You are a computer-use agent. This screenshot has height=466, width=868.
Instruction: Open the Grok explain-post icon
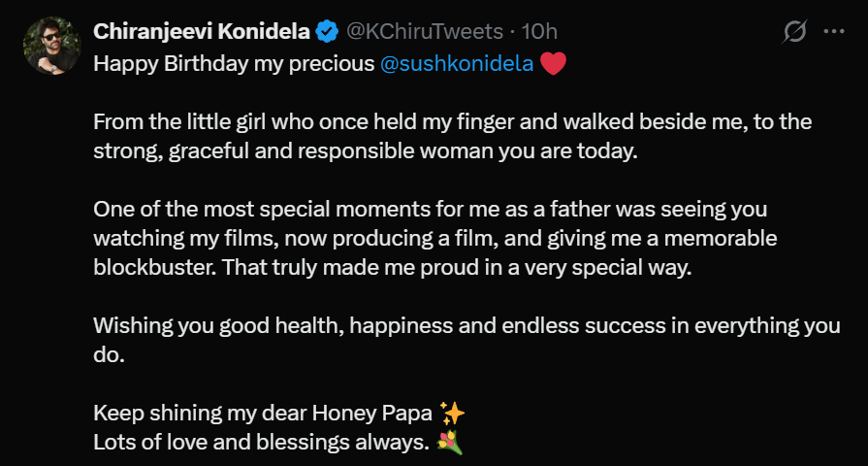click(795, 32)
